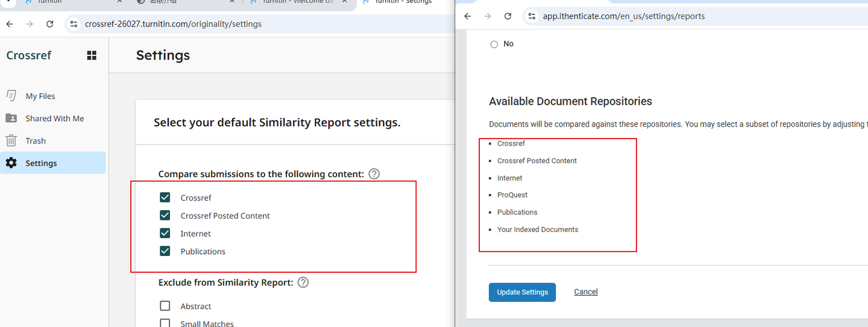This screenshot has height=327, width=868.
Task: Go forward in the iThenticate browser window
Action: (x=488, y=16)
